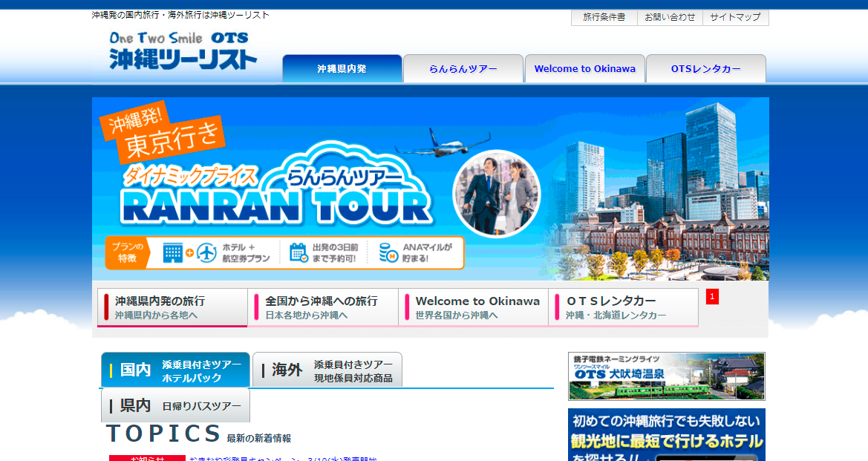Open Welcome to Okinawa 世界各国から沖縄へ button
The height and width of the screenshot is (461, 868).
(473, 307)
